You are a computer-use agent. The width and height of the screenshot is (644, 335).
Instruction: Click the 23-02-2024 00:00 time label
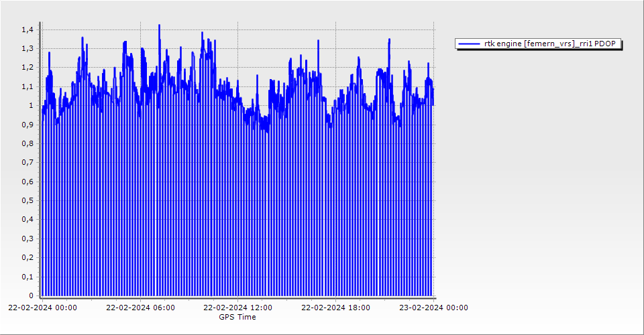tap(433, 308)
